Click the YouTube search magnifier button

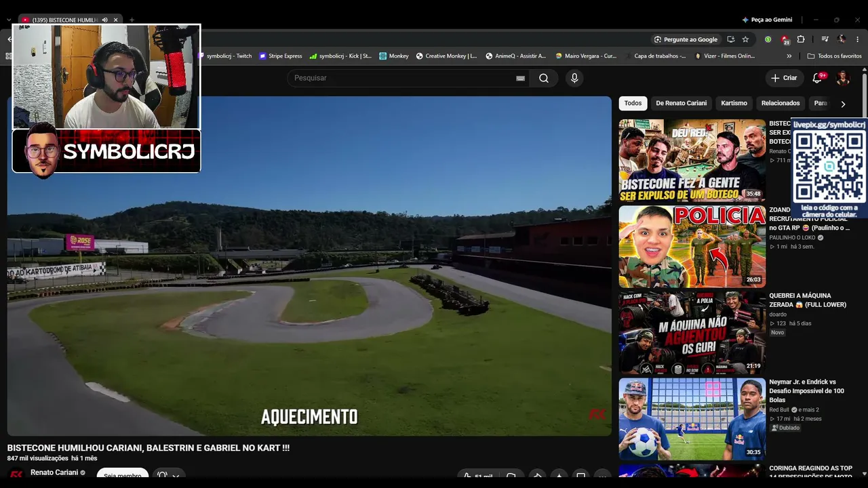pyautogui.click(x=544, y=78)
